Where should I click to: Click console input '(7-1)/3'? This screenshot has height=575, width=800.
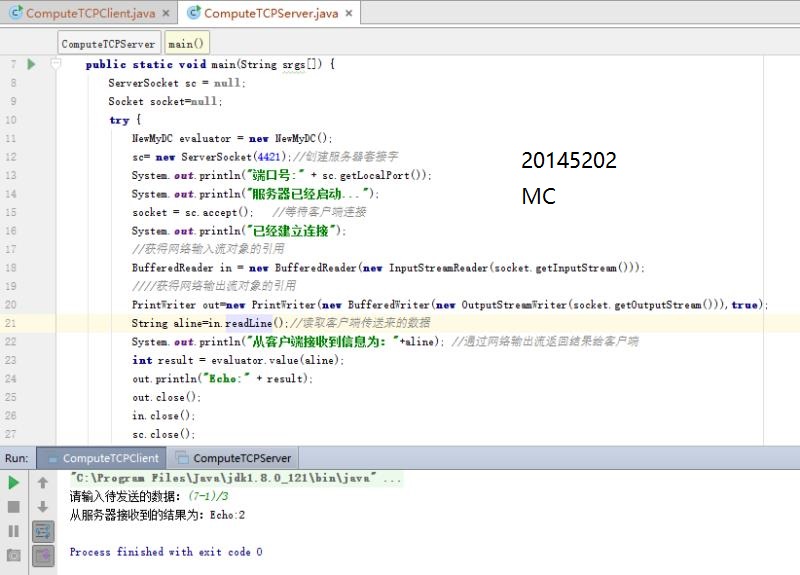(x=208, y=496)
